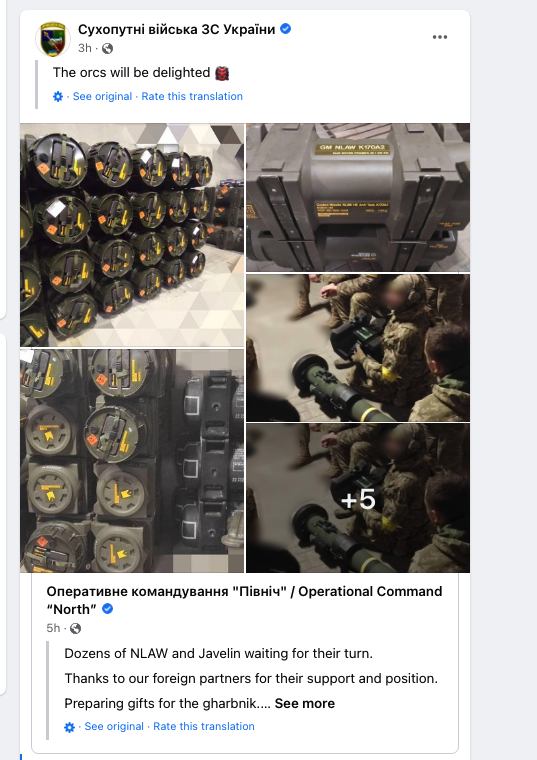Click Rate this translation in the shared post
Viewport: 537px width, 760px height.
pos(204,727)
